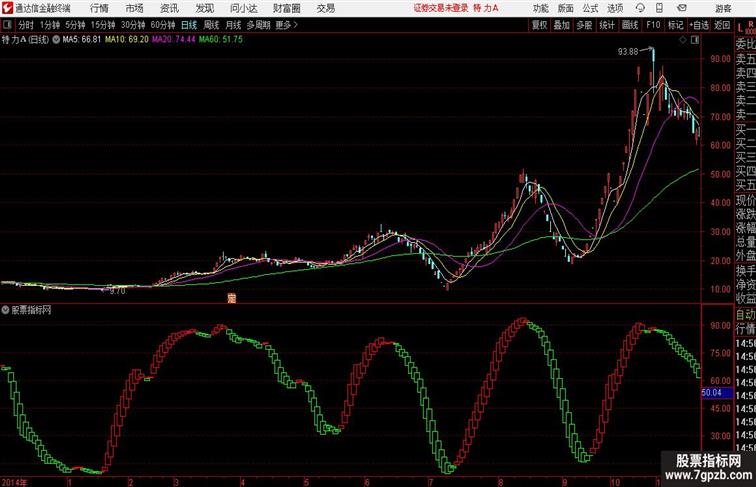
Task: Click the 标记 mark button
Action: (x=675, y=25)
